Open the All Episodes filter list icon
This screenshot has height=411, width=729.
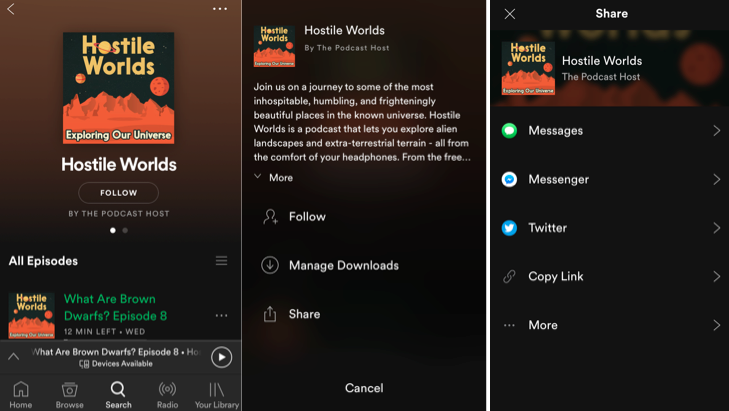[x=221, y=261]
